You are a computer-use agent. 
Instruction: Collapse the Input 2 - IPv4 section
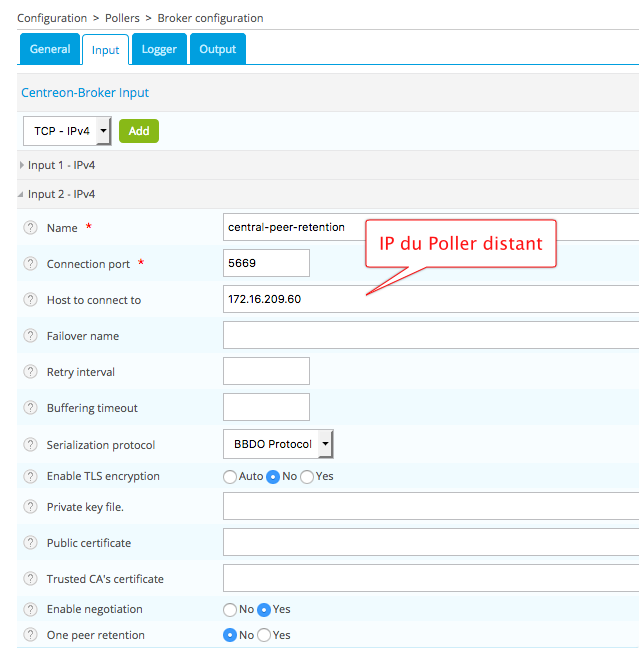(x=61, y=194)
